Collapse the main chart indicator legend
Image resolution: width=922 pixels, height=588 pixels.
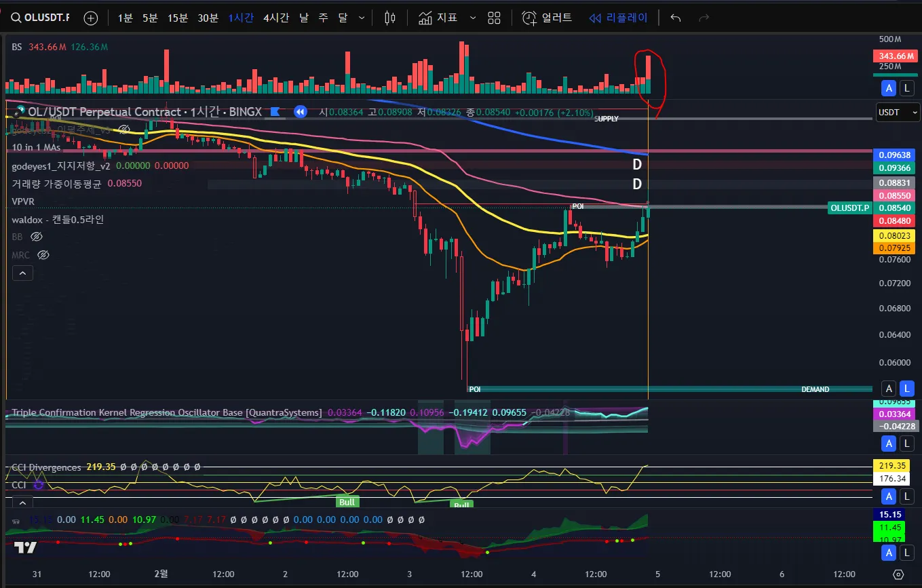(22, 273)
